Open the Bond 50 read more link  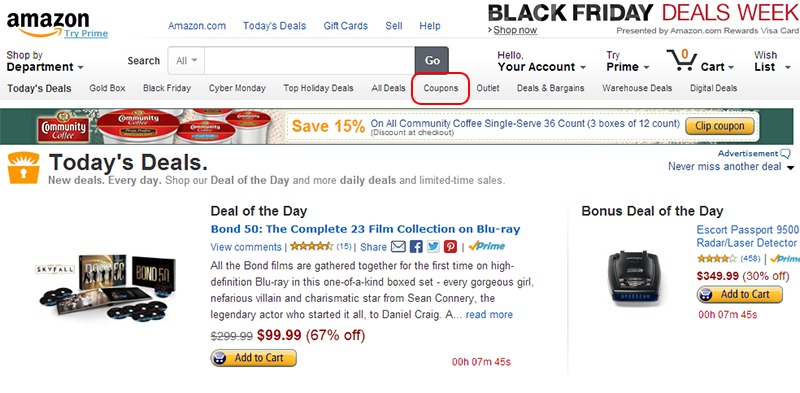click(x=489, y=314)
